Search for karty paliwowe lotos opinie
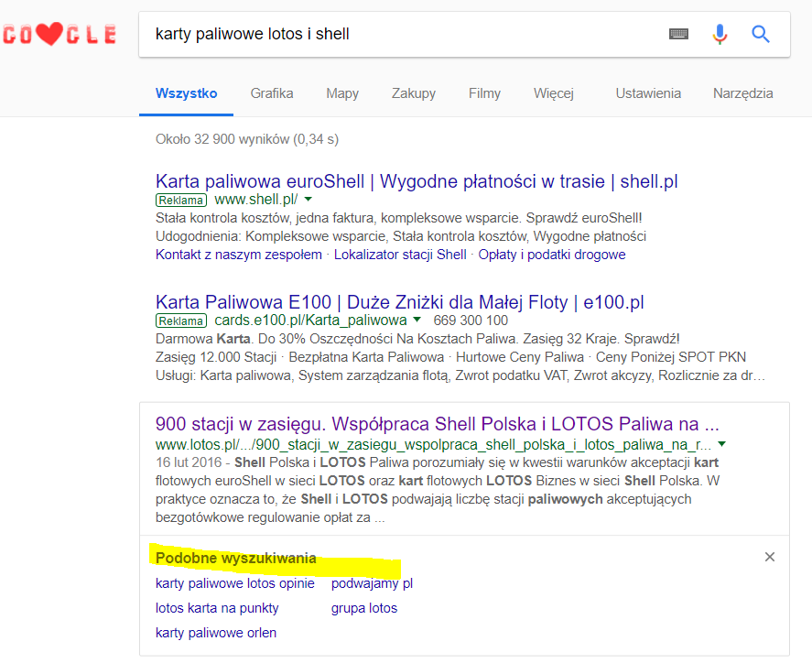The height and width of the screenshot is (663, 812). (x=235, y=583)
